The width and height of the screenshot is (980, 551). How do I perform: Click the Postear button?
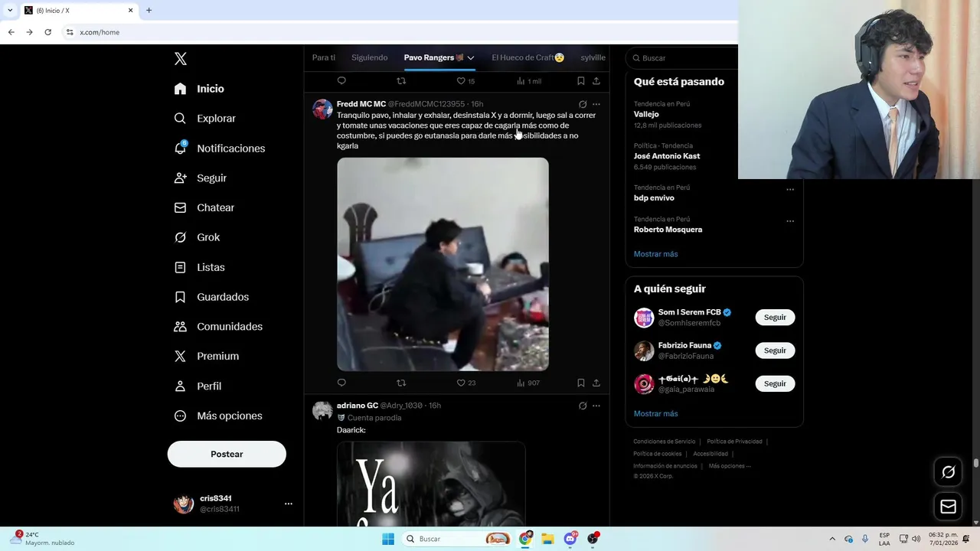pos(227,454)
